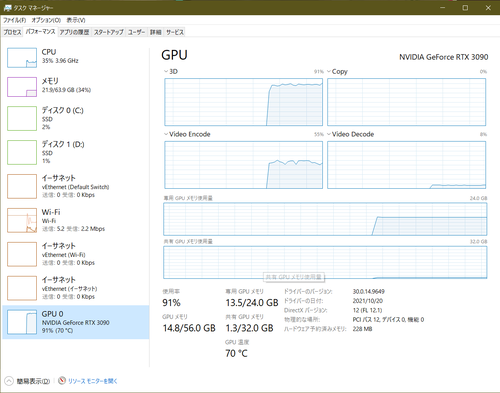Screen dimensions: 500x393
Task: Click the 共有 GPU メモリ使用量 graph
Action: point(325,262)
